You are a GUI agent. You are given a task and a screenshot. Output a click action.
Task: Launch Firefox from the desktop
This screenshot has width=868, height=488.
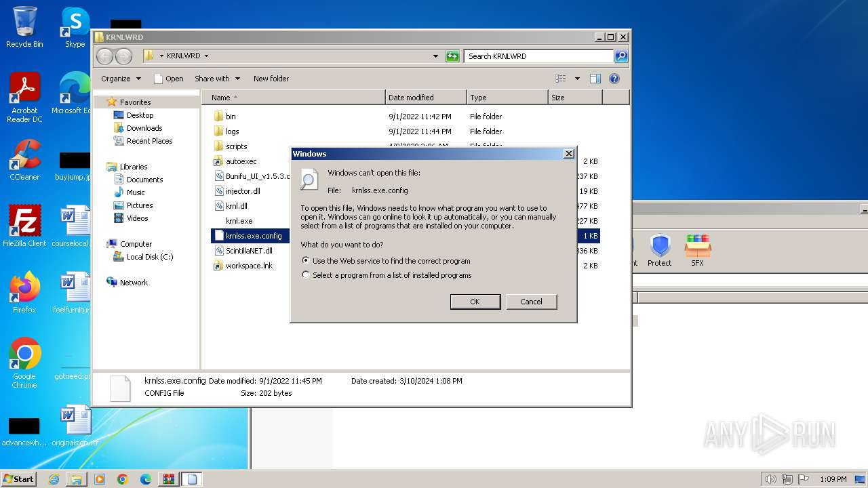24,293
